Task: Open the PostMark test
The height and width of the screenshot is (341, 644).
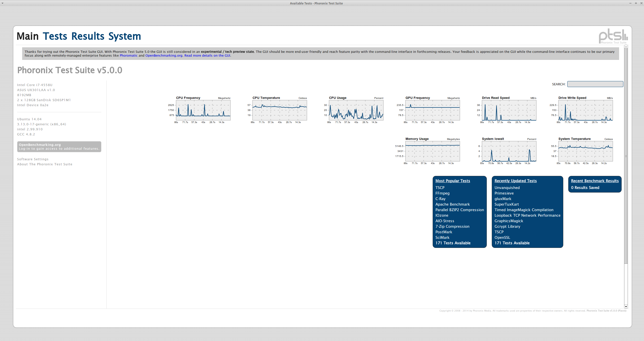Action: (x=444, y=232)
